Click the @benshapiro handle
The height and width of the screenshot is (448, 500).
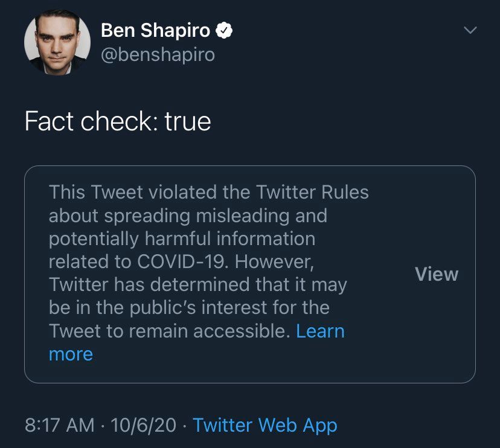pos(158,55)
